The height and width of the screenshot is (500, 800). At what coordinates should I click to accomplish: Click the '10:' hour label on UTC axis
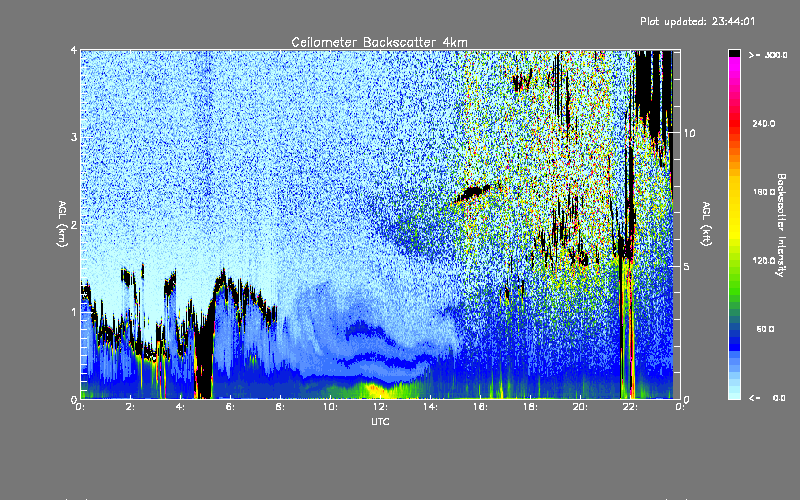click(x=330, y=407)
